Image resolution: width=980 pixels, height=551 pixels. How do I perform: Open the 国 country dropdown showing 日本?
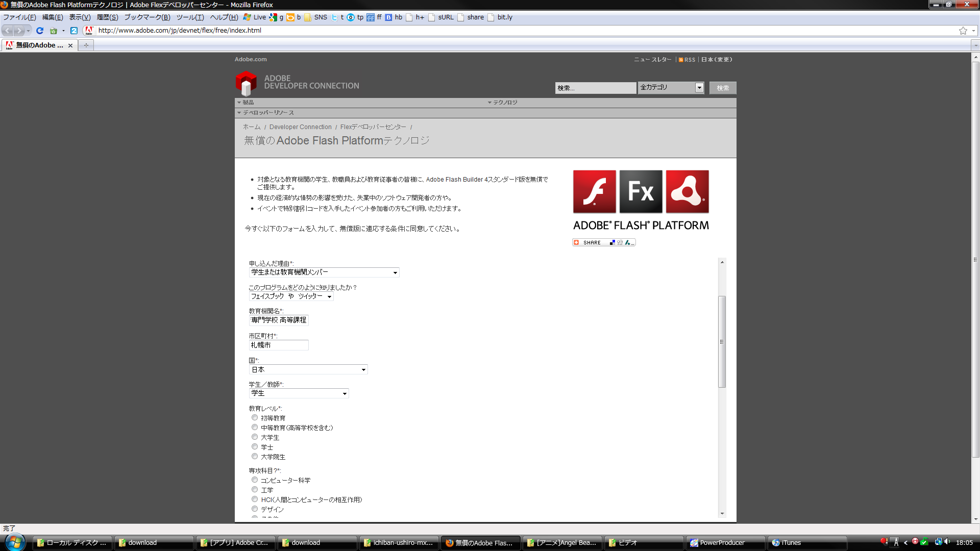click(x=308, y=369)
